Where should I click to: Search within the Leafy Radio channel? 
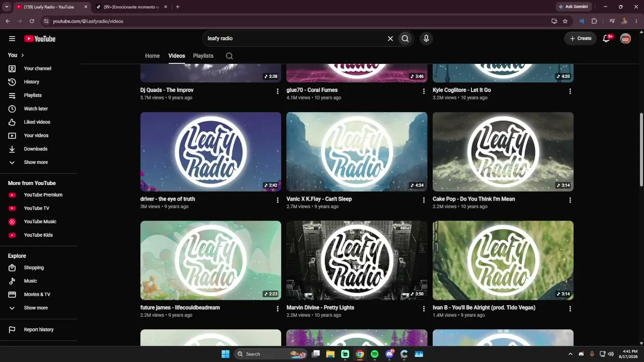229,56
